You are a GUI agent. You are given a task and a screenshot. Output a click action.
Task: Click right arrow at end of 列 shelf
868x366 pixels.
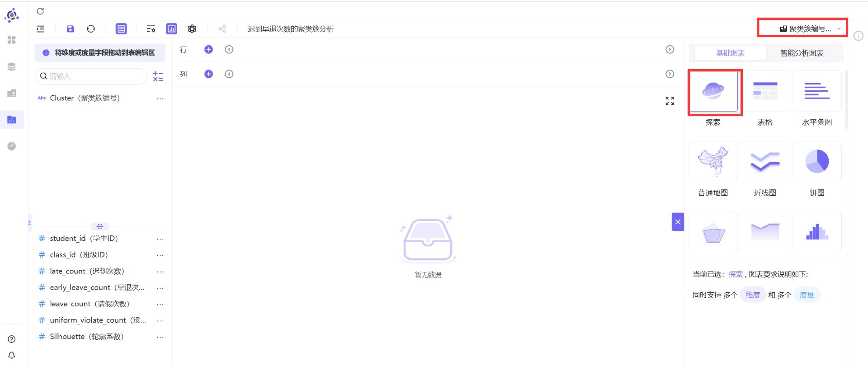pyautogui.click(x=670, y=74)
